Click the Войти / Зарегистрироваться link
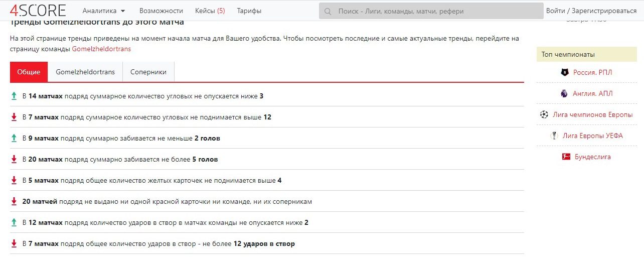This screenshot has width=644, height=258. (x=591, y=11)
